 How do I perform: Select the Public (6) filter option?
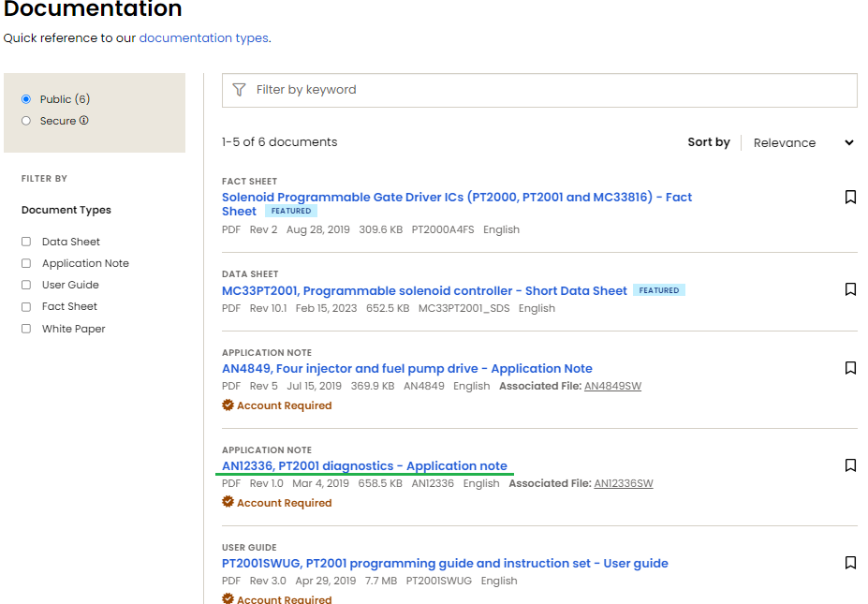[27, 98]
